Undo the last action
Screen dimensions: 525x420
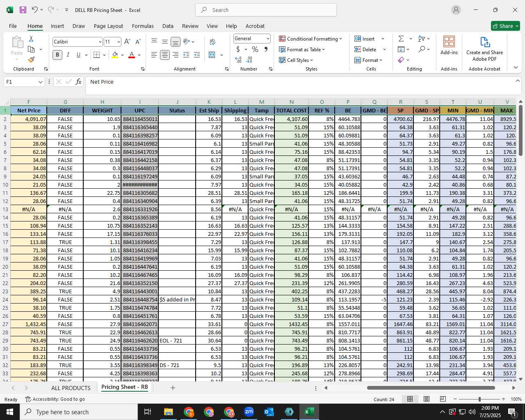point(35,10)
